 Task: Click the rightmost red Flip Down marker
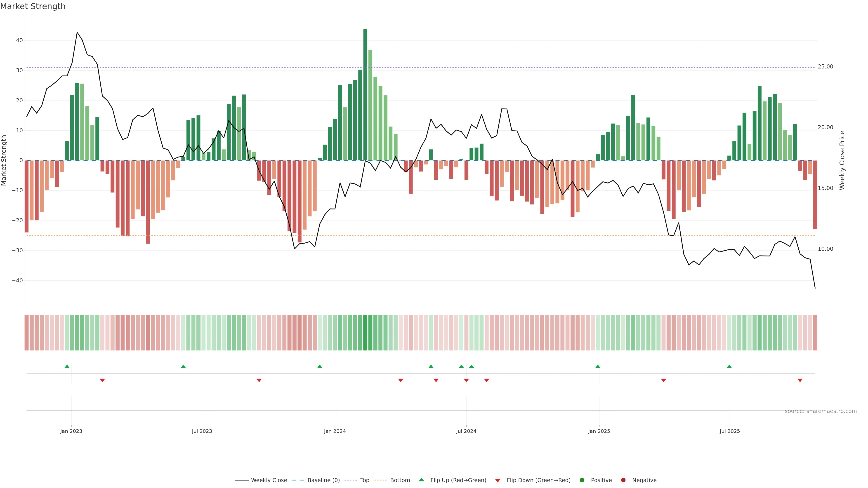800,380
